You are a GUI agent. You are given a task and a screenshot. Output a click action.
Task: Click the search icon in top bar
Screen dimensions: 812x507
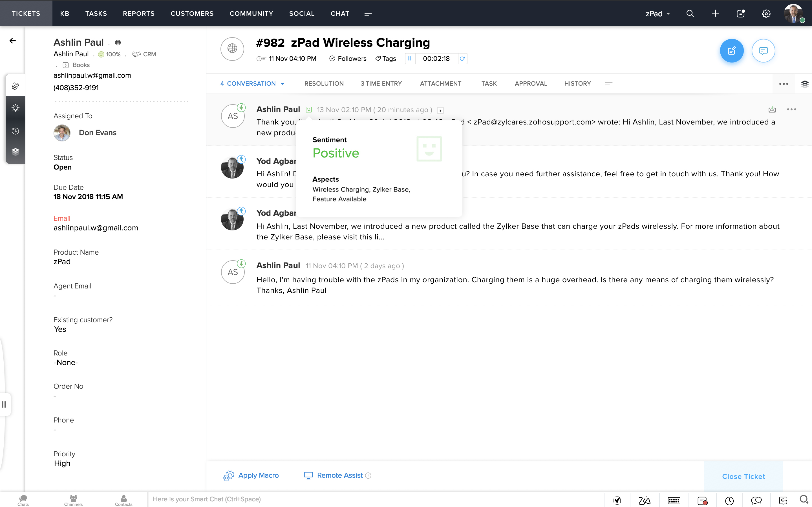click(690, 14)
